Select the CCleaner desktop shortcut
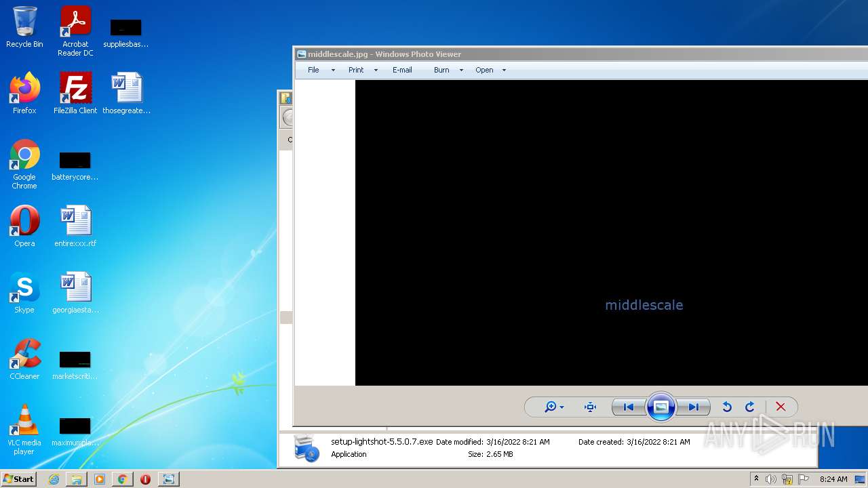The width and height of the screenshot is (868, 488). point(24,359)
